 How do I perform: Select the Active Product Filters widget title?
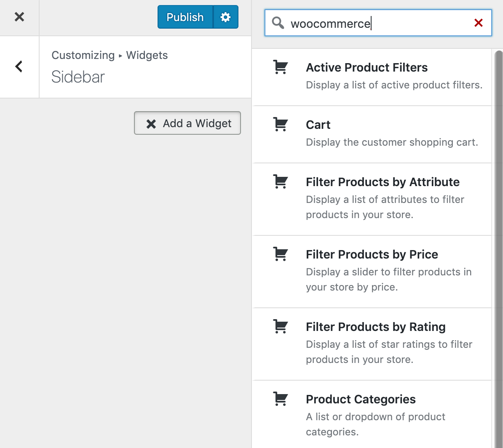point(367,68)
